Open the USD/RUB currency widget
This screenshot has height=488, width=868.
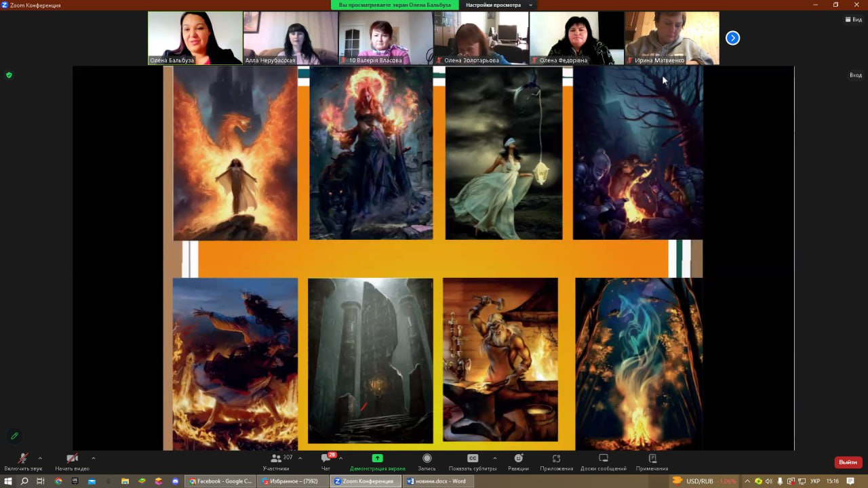[x=705, y=481]
